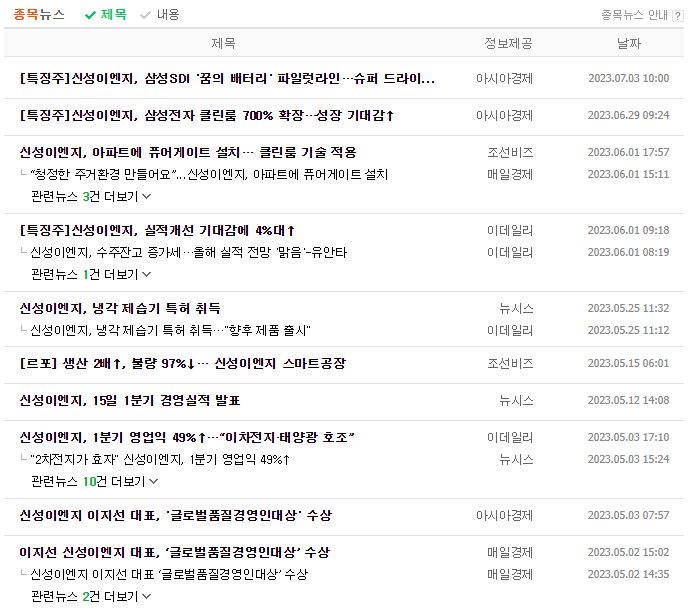The width and height of the screenshot is (699, 610).
Task: Open sub-article 수주잔고 증가세 올해 실적 전망
Action: pos(189,252)
